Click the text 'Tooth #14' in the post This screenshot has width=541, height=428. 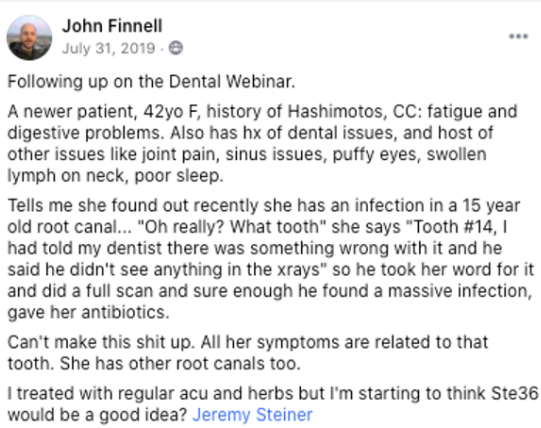point(454,227)
